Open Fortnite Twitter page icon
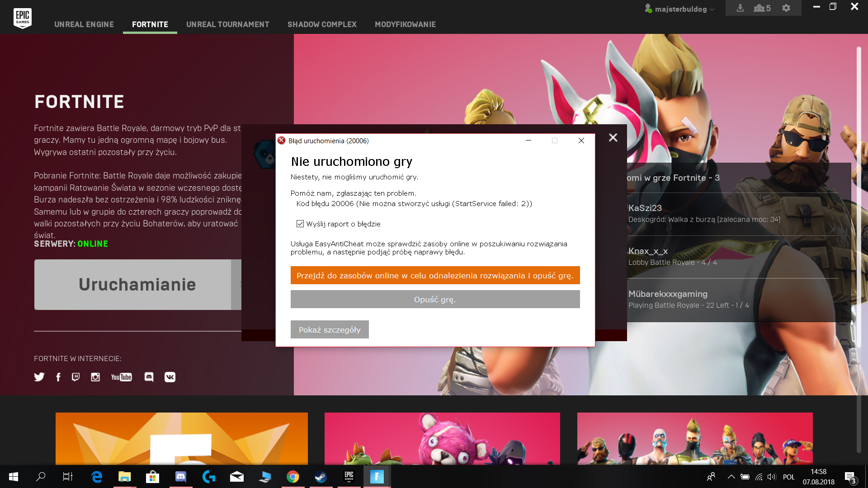 click(39, 377)
